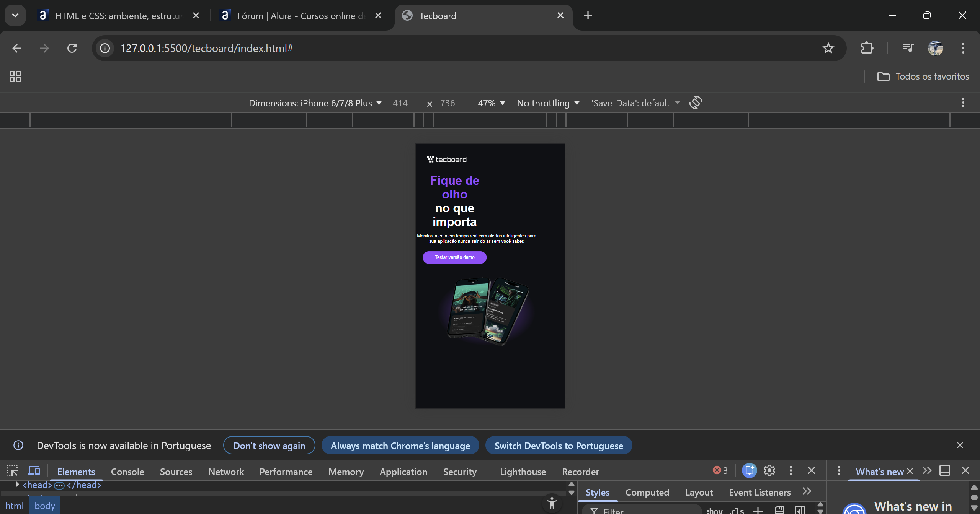Click the Testar versão demo button
Viewport: 980px width, 514px height.
click(x=454, y=257)
